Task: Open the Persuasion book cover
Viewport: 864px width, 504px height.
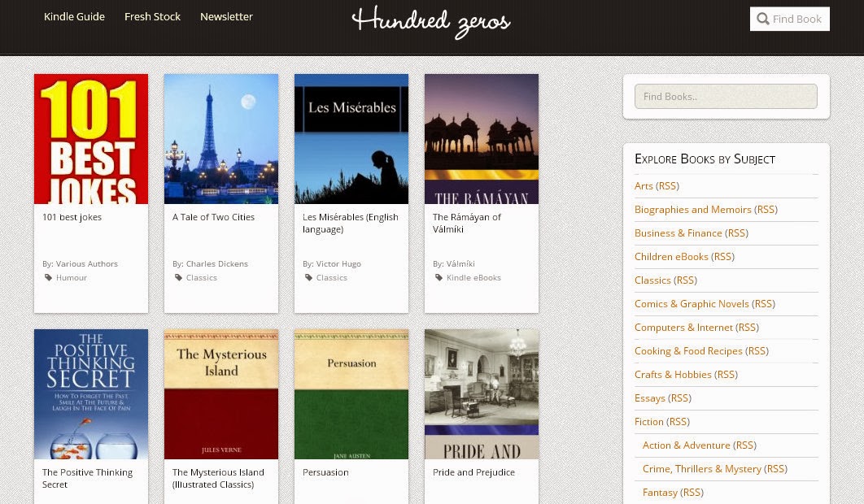Action: coord(351,394)
